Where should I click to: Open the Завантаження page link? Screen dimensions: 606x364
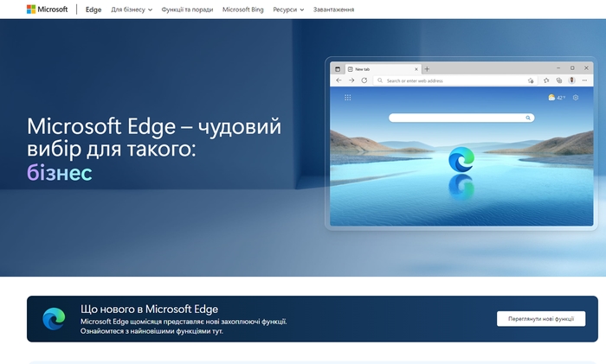pos(333,10)
